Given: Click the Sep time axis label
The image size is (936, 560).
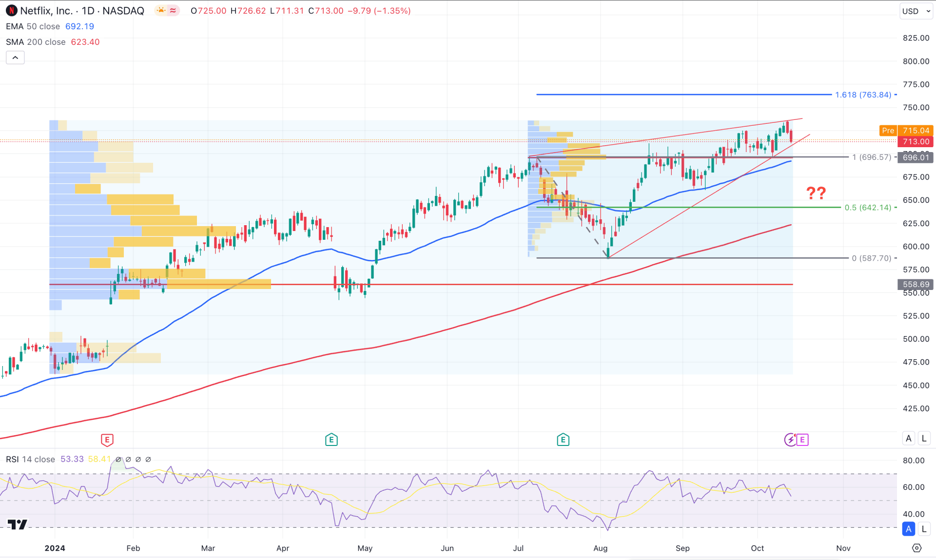Looking at the screenshot, I should (x=682, y=548).
